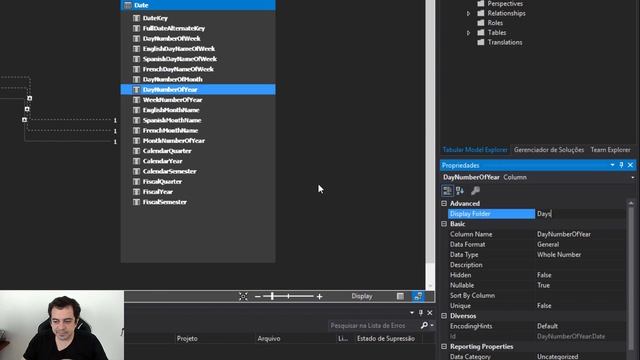640x360 pixels.
Task: Collapse the Diversos property group
Action: [x=444, y=316]
